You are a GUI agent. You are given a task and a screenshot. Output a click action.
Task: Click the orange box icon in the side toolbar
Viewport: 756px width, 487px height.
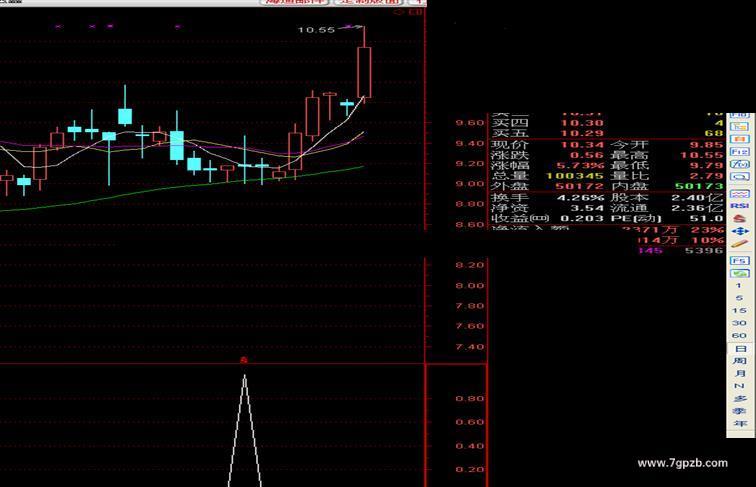coord(740,139)
